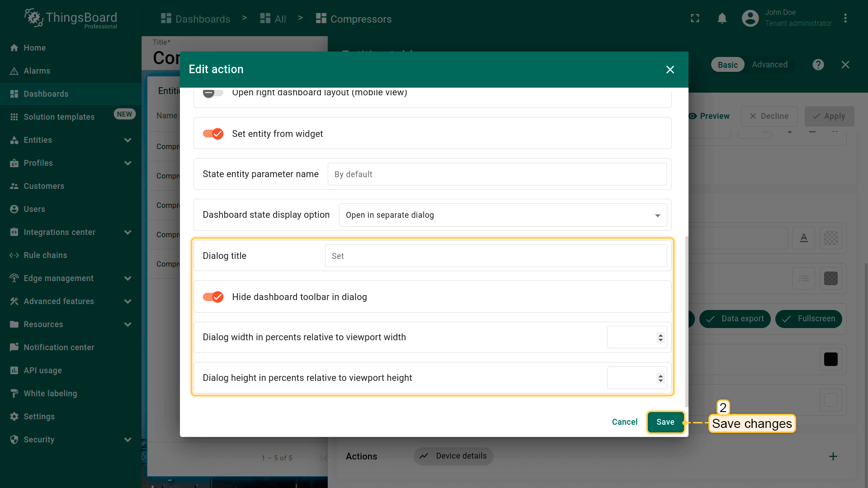The height and width of the screenshot is (488, 868).
Task: Open Dashboard state display option dropdown
Action: coord(503,215)
